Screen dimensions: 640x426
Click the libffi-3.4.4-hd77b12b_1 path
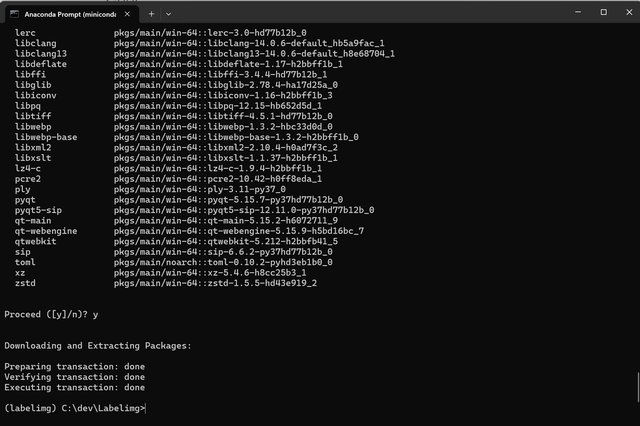pyautogui.click(x=220, y=74)
